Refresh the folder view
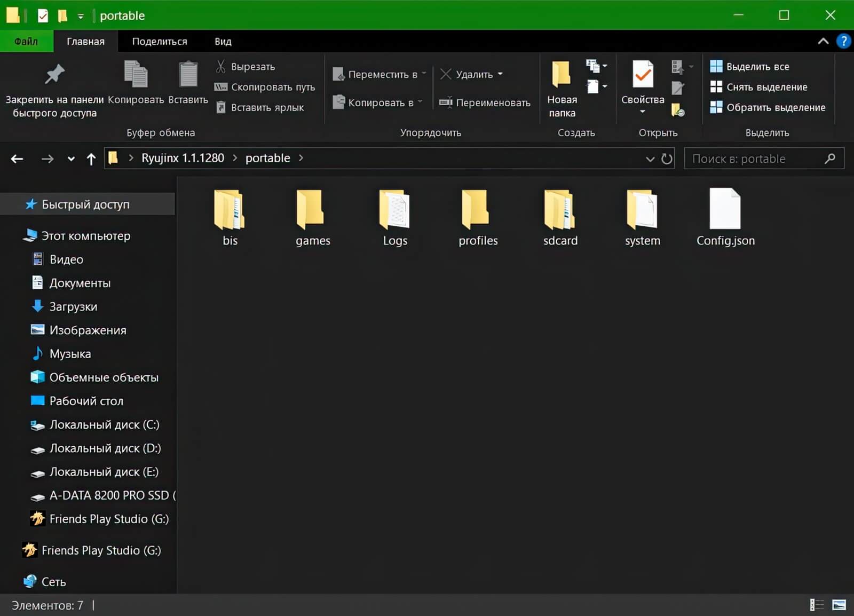 click(667, 159)
